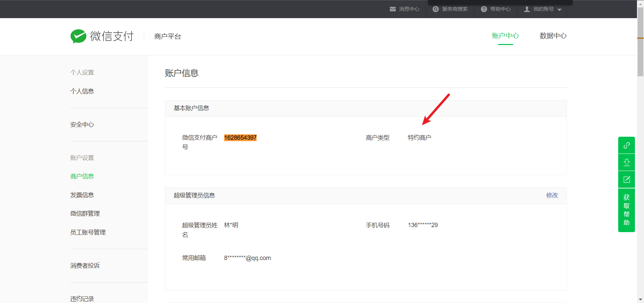The width and height of the screenshot is (644, 303).
Task: Open 员工账号管理 in the sidebar
Action: click(88, 232)
